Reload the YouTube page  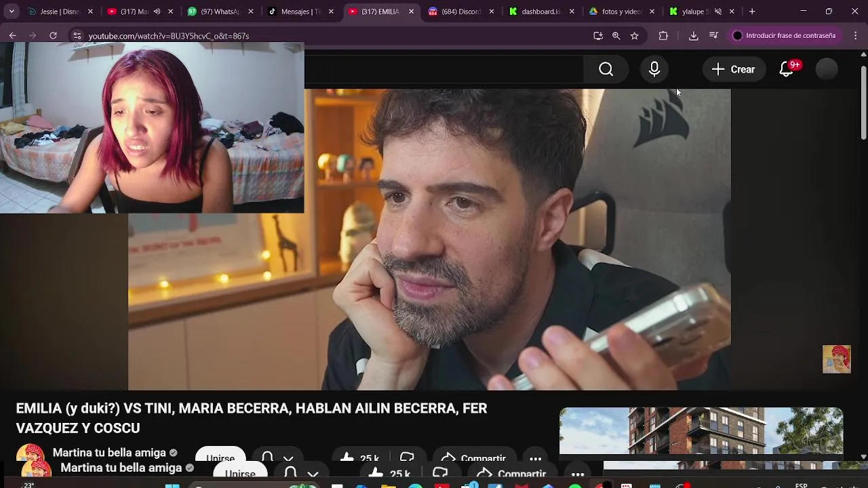click(53, 36)
